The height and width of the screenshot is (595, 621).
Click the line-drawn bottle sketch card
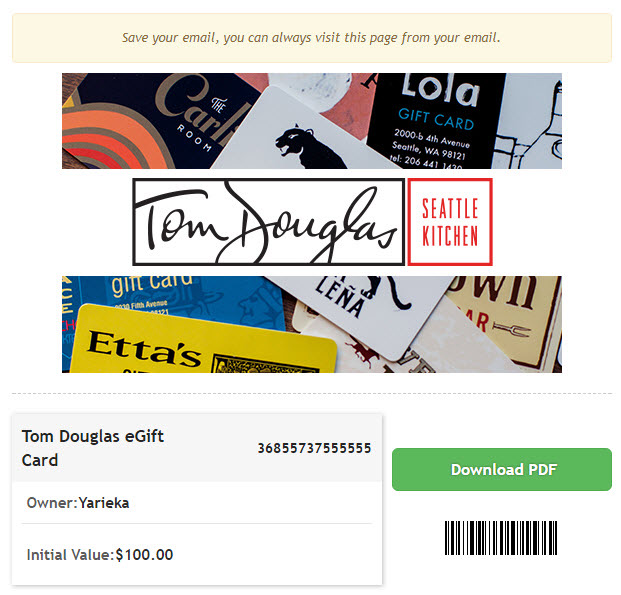tap(529, 121)
